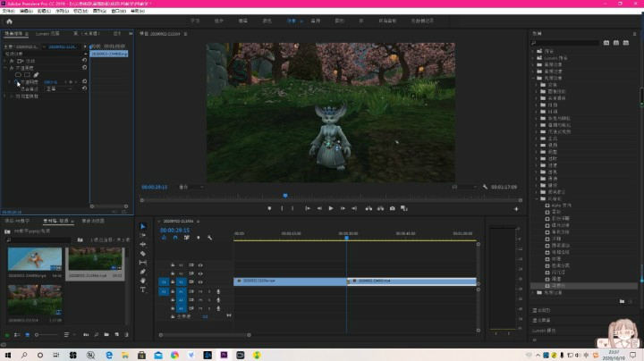Lock track V1

173,281
